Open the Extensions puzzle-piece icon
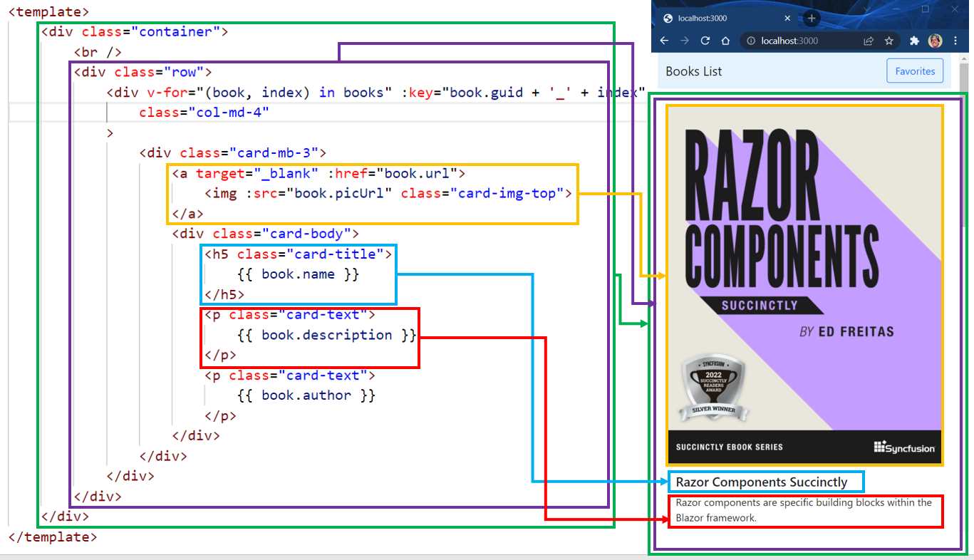The width and height of the screenshot is (974, 560). coord(914,41)
